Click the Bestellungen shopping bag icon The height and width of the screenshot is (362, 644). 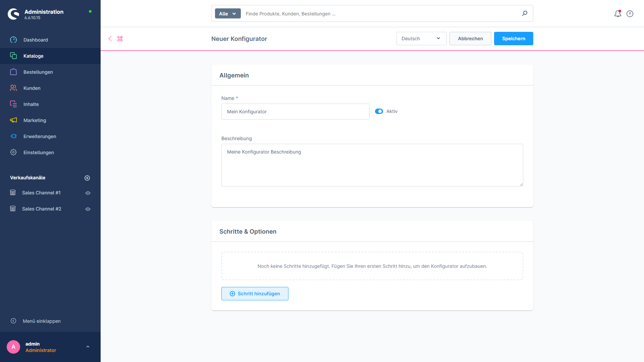pos(13,72)
